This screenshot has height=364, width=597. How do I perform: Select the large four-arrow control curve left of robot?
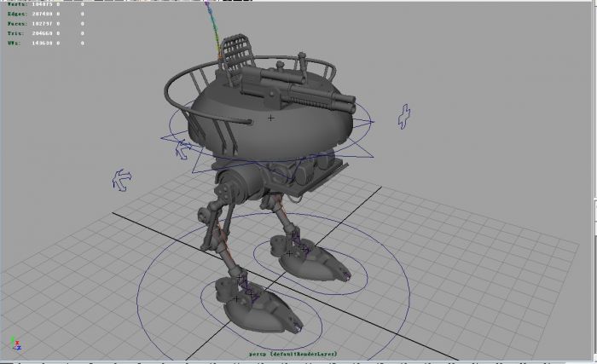click(122, 180)
